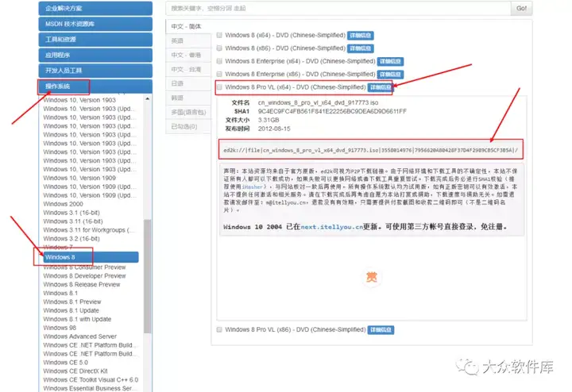Open Windows CE 5.0 entry
Viewport: 572px width, 392px height.
65,363
